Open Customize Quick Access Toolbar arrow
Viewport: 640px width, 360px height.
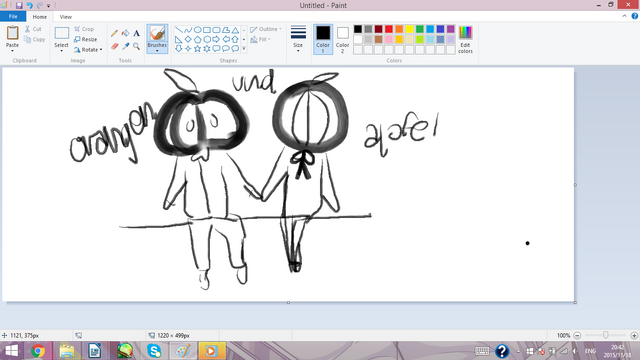point(48,6)
